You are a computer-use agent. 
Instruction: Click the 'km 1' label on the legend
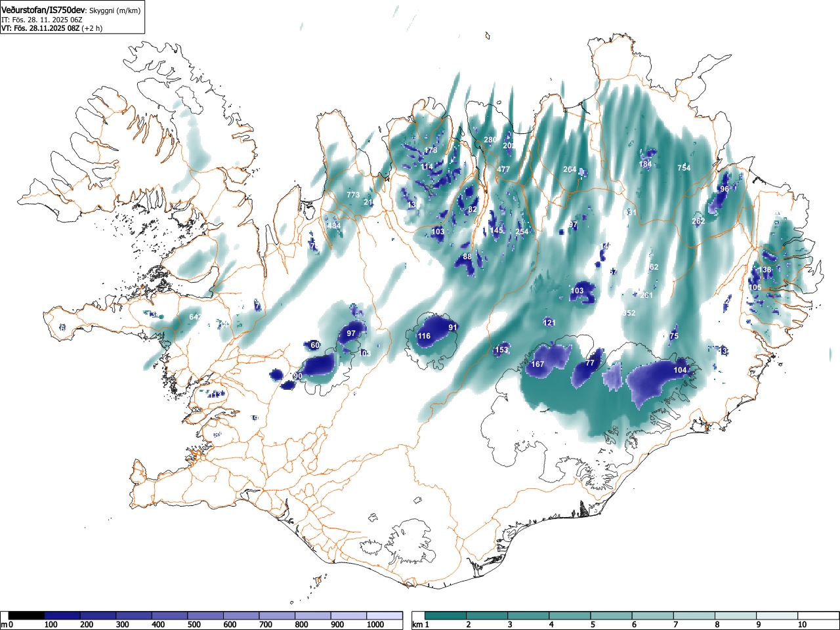[421, 625]
